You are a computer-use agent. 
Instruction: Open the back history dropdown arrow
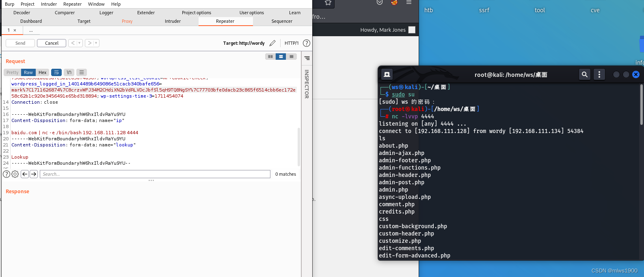coord(80,43)
